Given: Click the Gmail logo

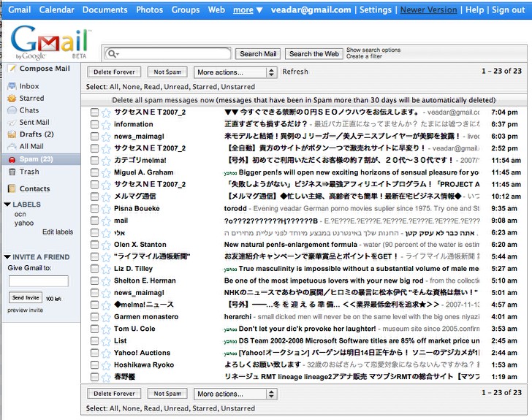Looking at the screenshot, I should tap(51, 42).
